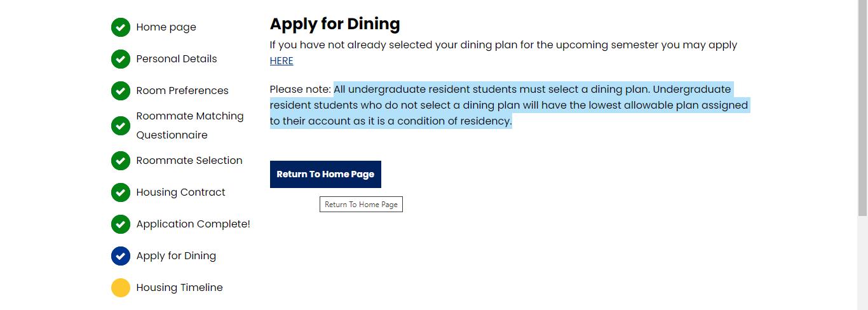The image size is (868, 310).
Task: Select the Roommate Selection step
Action: 189,161
